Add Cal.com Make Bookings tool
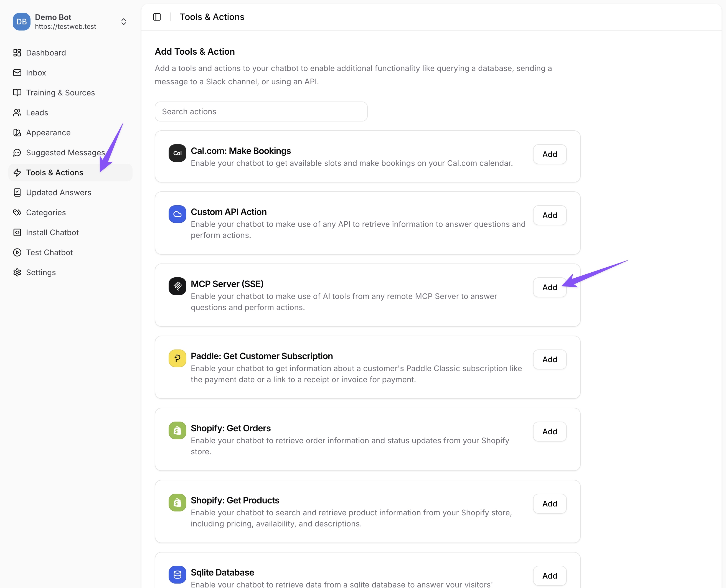The height and width of the screenshot is (588, 726). coord(549,154)
